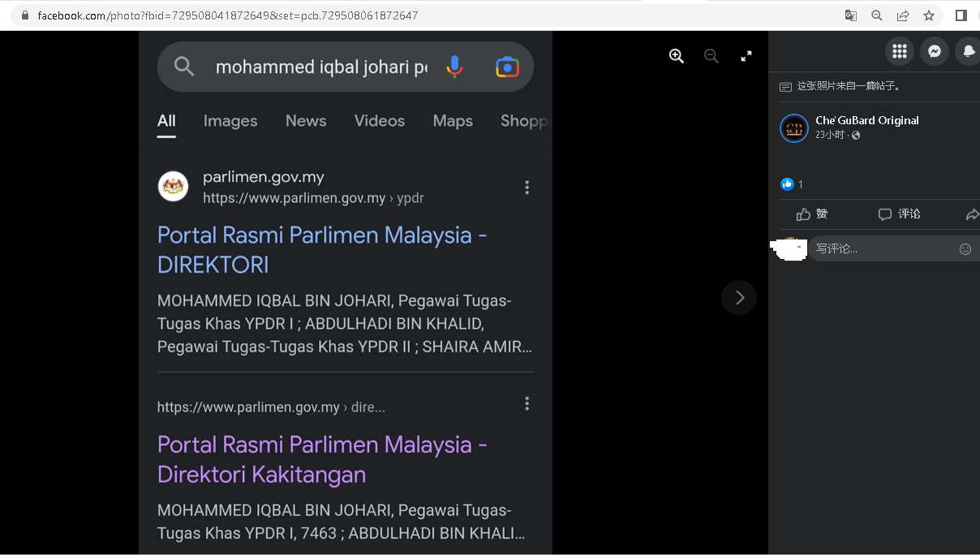Click the 23小时 post timestamp
Image resolution: width=980 pixels, height=557 pixels.
tap(830, 135)
